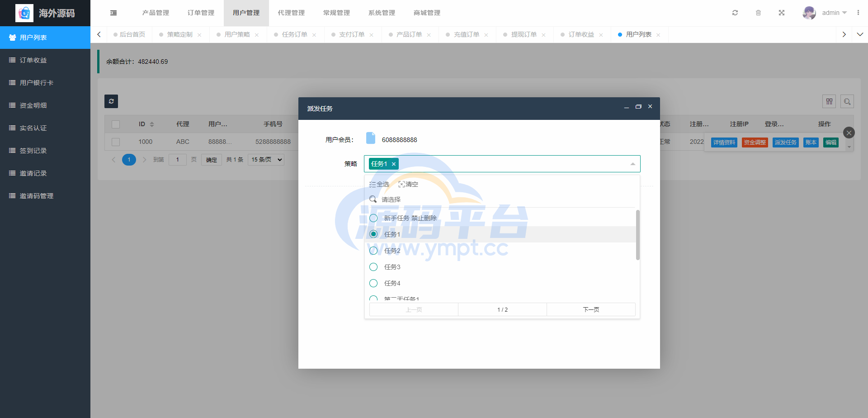868x418 pixels.
Task: Close the 提现订单 tab with its X
Action: click(x=544, y=35)
